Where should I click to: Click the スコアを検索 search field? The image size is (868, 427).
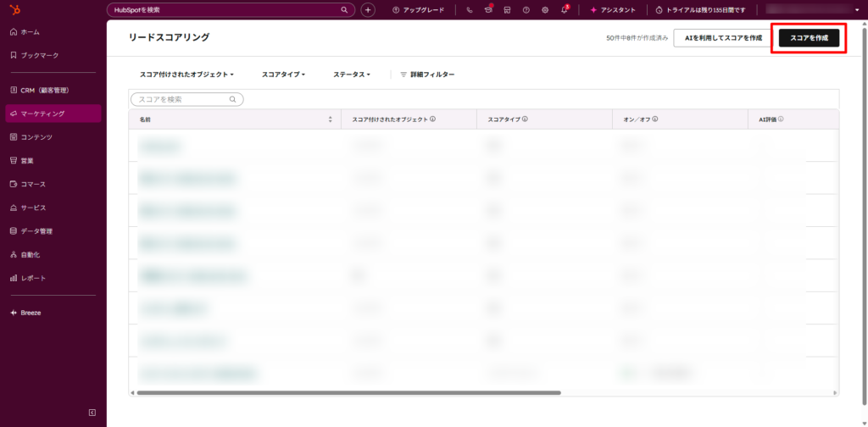click(x=187, y=100)
